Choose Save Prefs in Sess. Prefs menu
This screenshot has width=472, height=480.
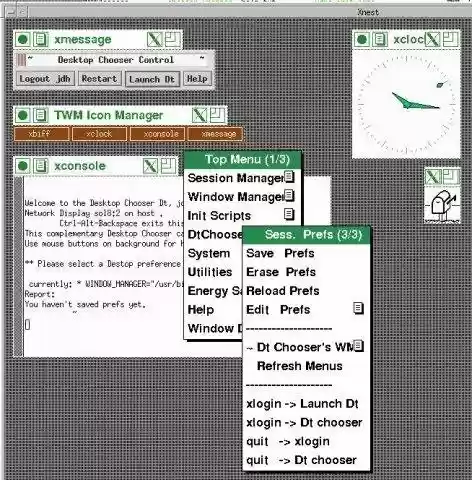point(307,253)
